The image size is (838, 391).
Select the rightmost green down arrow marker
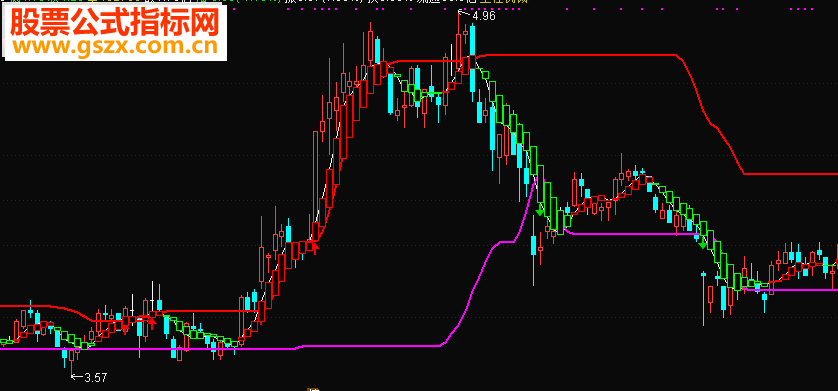[703, 243]
